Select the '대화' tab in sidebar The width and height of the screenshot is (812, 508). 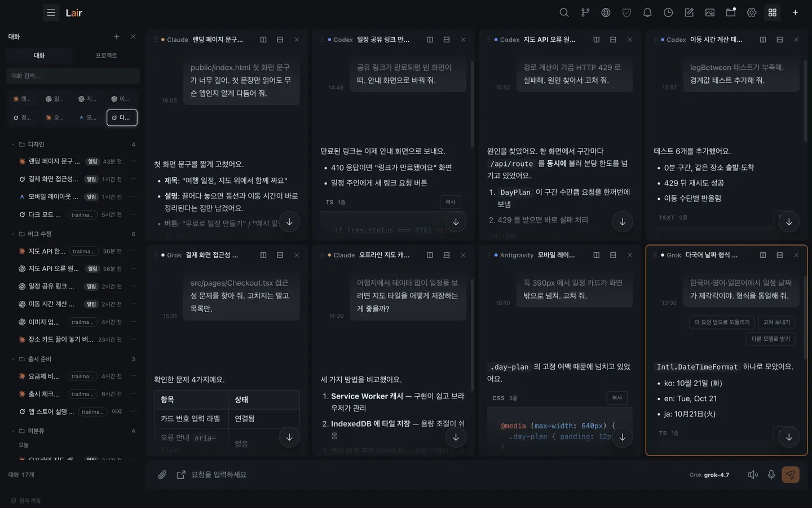[x=39, y=55]
